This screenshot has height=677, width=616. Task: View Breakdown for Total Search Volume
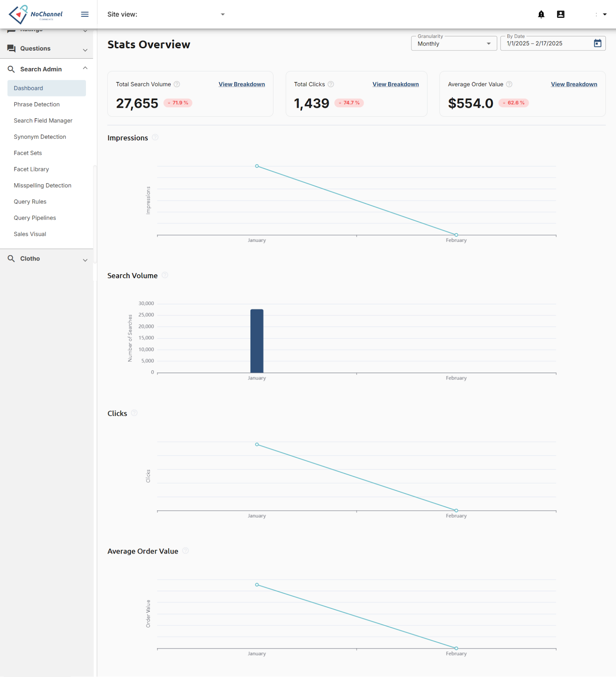242,84
